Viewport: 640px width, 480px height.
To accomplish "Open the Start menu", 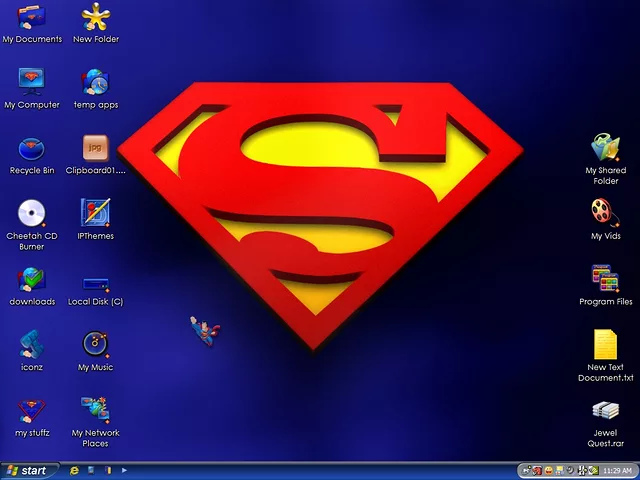I will [29, 471].
